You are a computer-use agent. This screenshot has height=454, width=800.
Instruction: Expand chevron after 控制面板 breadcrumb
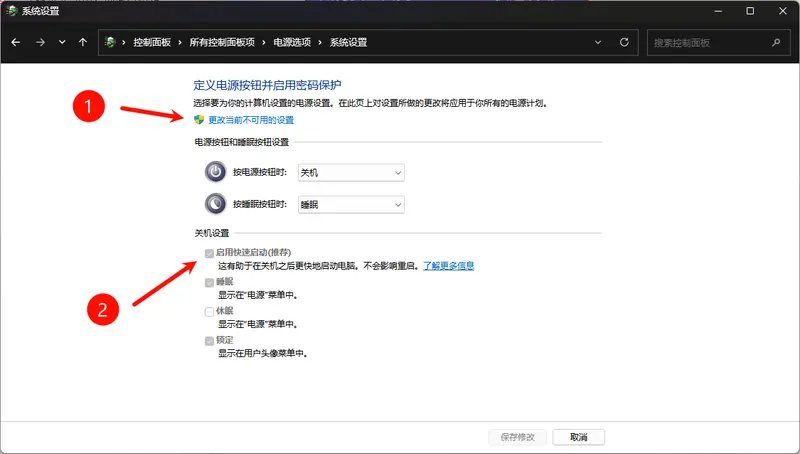coord(180,42)
